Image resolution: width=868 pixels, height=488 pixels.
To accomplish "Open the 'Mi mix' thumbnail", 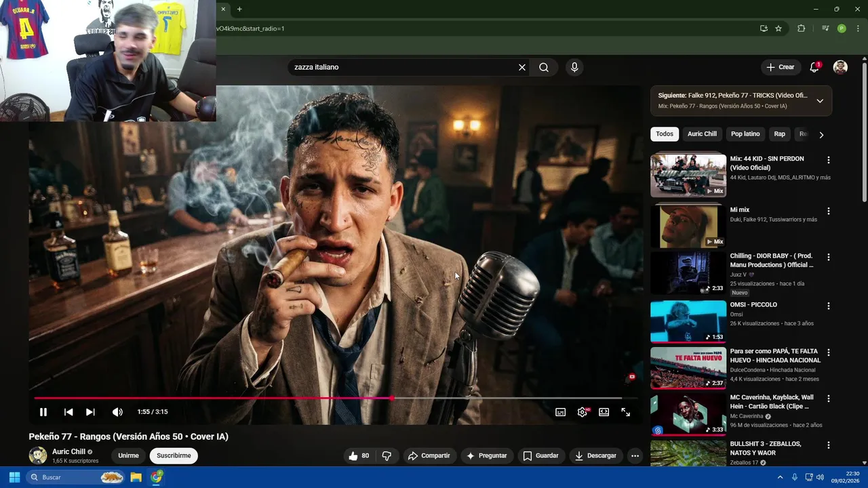I will [x=688, y=226].
